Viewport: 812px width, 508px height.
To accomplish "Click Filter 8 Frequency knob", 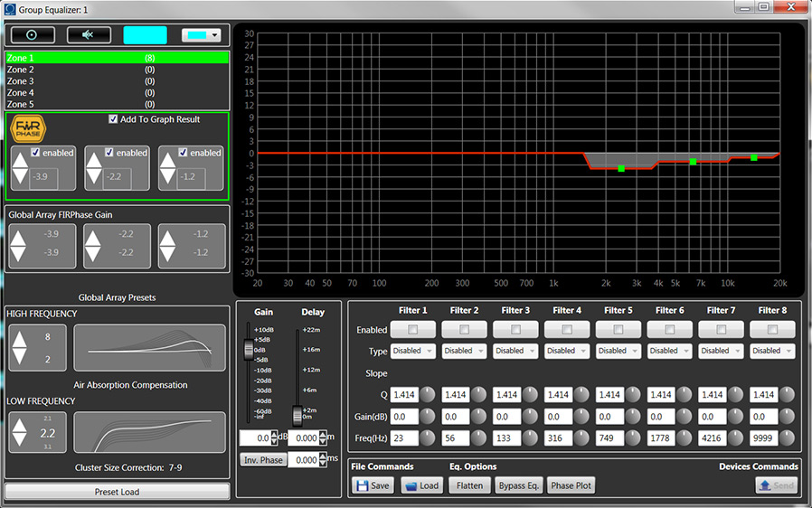I will (788, 438).
